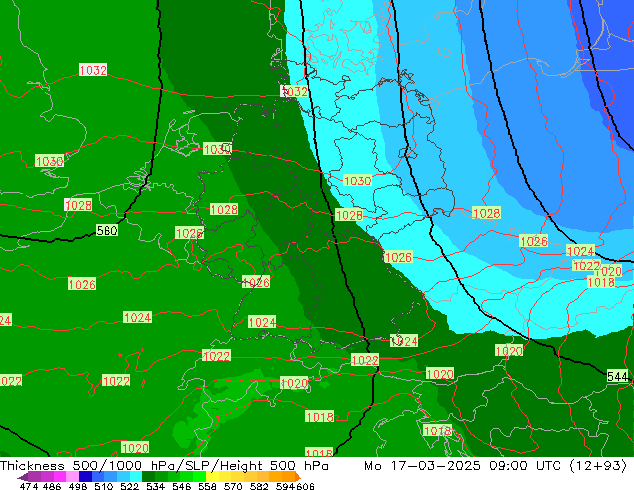Click the legend value '546'
Screen dimensions: 634x490
[x=182, y=486]
